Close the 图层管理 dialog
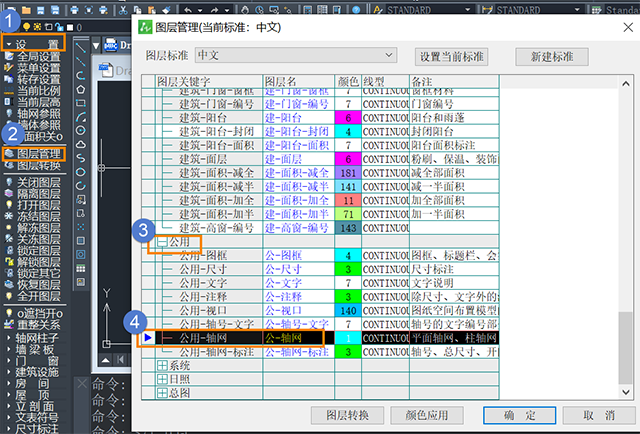The width and height of the screenshot is (640, 434). [x=628, y=27]
